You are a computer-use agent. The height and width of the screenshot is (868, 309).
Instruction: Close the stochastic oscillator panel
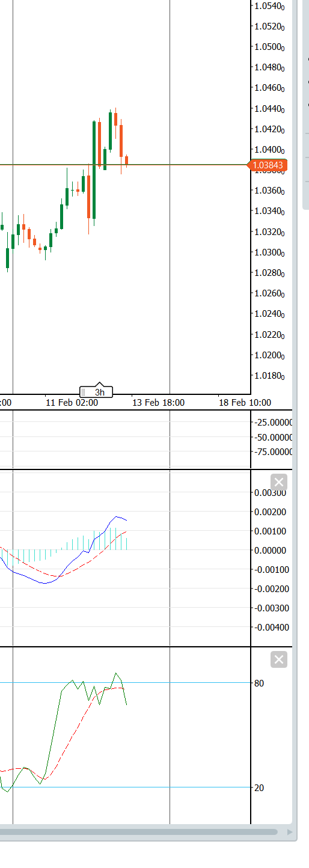point(279,660)
